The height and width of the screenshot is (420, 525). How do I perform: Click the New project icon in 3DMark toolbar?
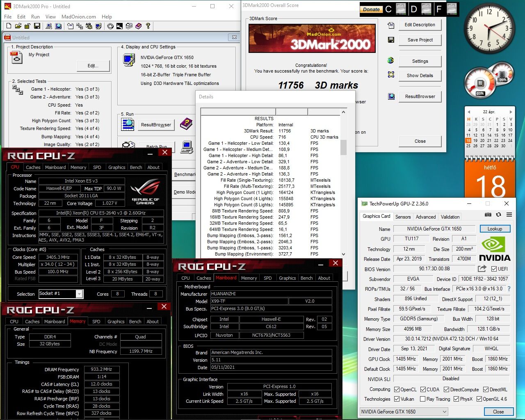[x=9, y=26]
